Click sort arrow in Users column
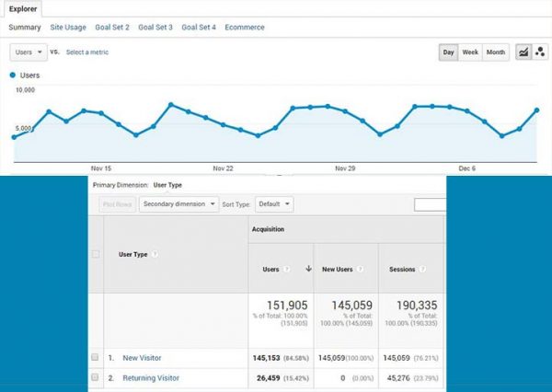The height and width of the screenshot is (392, 552). 307,270
